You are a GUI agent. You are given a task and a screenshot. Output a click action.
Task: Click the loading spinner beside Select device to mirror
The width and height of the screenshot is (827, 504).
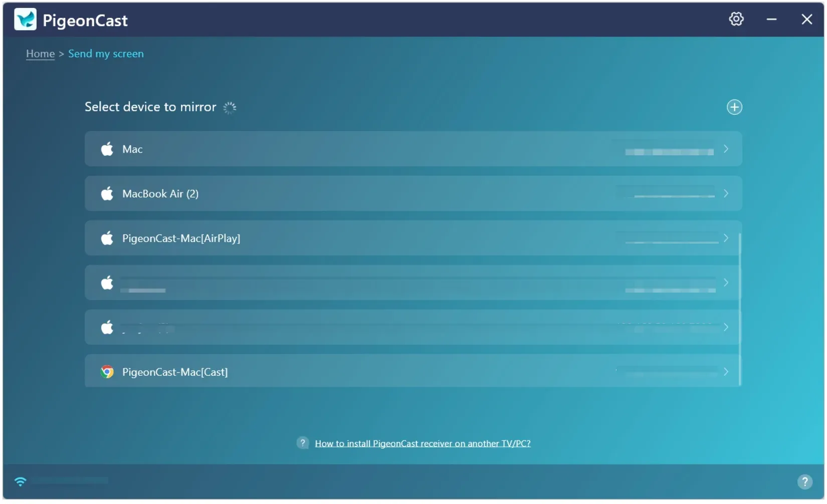tap(230, 108)
